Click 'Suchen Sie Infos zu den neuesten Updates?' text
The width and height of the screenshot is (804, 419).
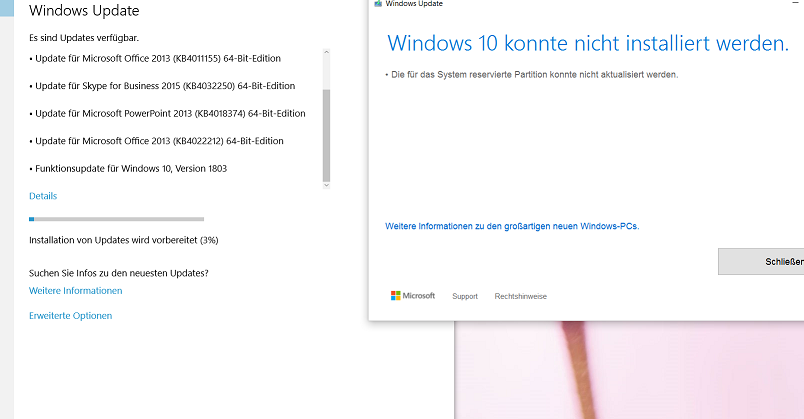119,273
